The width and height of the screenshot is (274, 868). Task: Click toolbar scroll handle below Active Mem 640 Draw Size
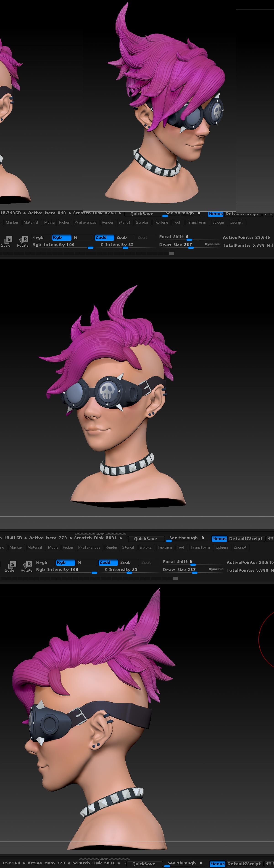click(172, 253)
